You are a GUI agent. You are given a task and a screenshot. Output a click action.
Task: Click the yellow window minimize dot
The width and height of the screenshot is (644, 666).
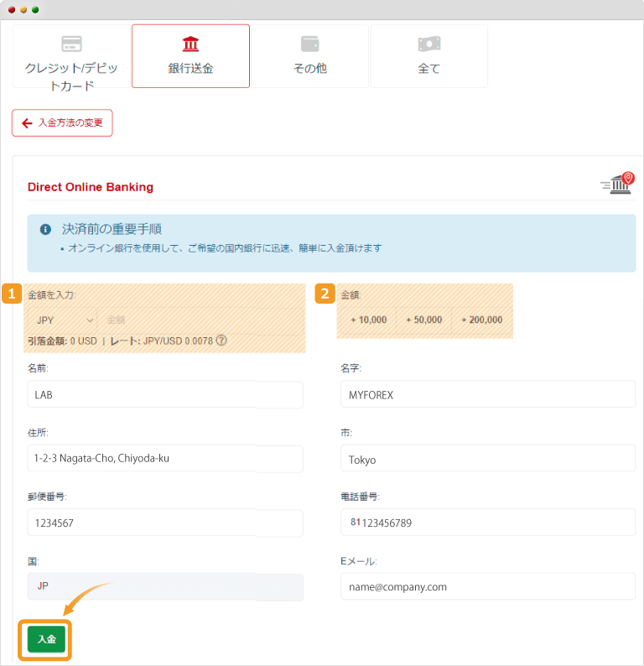coord(23,10)
